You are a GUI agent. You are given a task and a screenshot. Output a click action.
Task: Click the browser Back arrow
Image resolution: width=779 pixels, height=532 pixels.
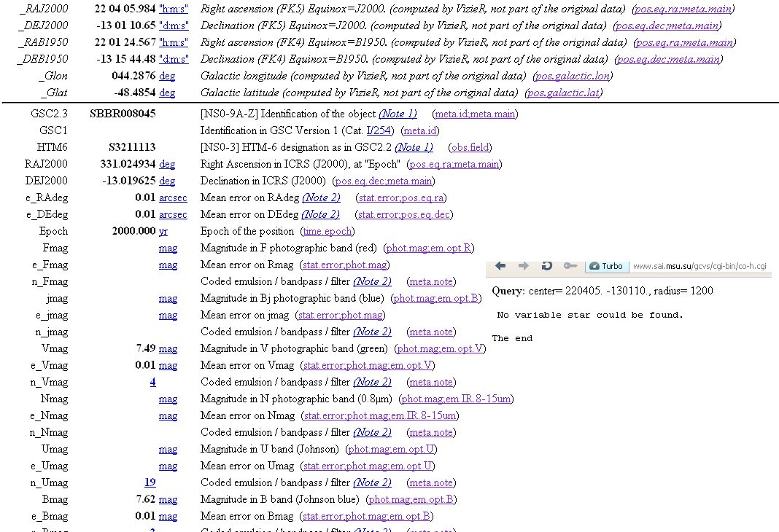tap(500, 266)
